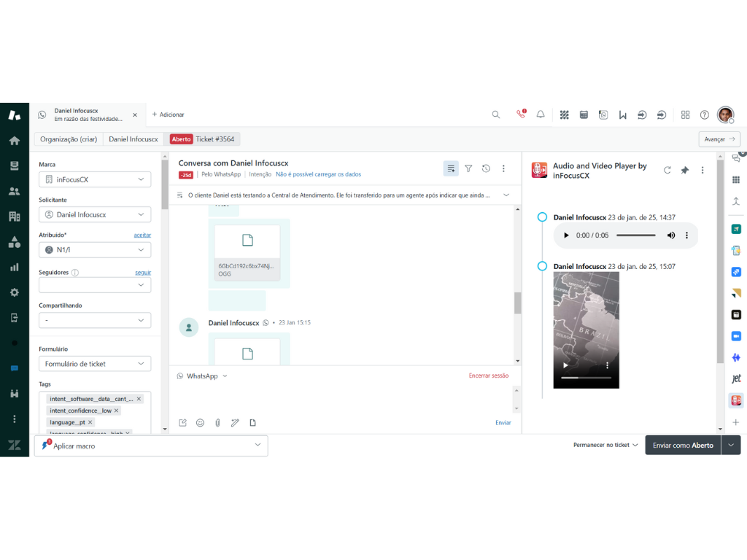Refresh the Audio and Video Player app
The width and height of the screenshot is (747, 560).
tap(667, 169)
